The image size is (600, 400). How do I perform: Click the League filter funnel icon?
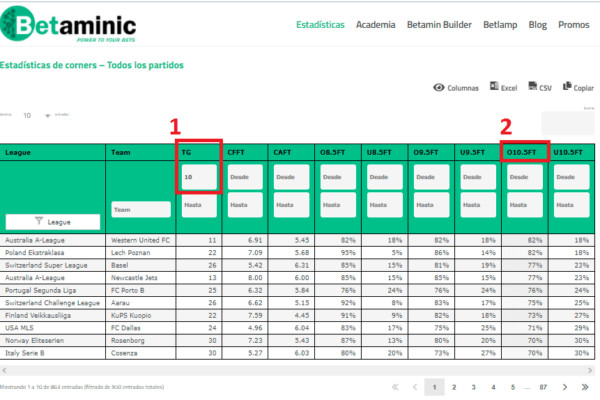pos(39,221)
